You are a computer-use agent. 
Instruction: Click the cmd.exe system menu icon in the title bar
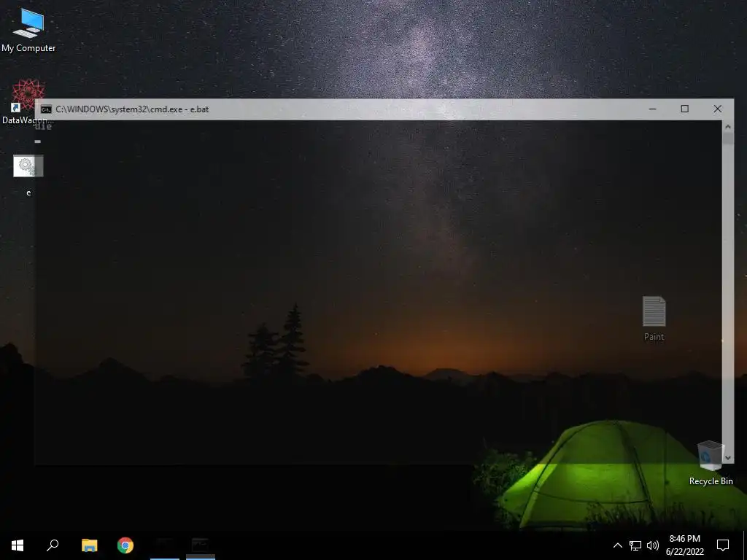coord(46,109)
